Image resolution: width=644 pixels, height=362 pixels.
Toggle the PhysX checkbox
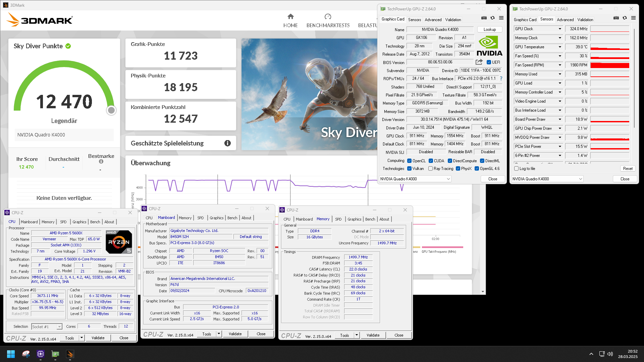(458, 169)
